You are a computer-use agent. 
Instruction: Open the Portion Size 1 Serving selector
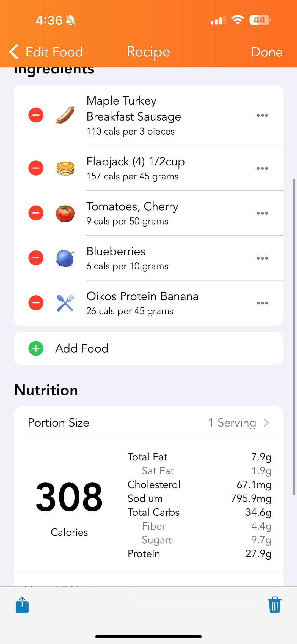click(x=238, y=423)
